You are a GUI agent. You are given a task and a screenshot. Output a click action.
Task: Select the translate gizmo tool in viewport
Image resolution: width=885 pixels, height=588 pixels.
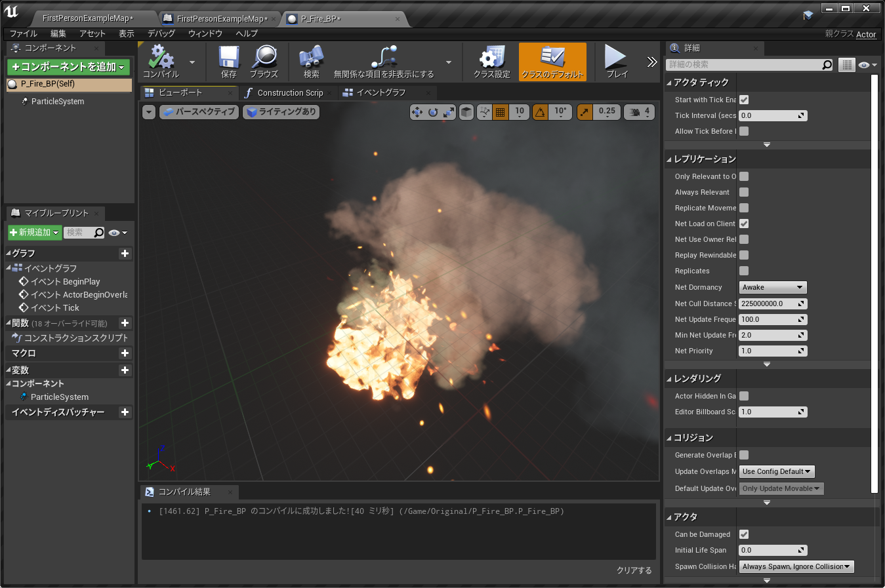coord(417,112)
